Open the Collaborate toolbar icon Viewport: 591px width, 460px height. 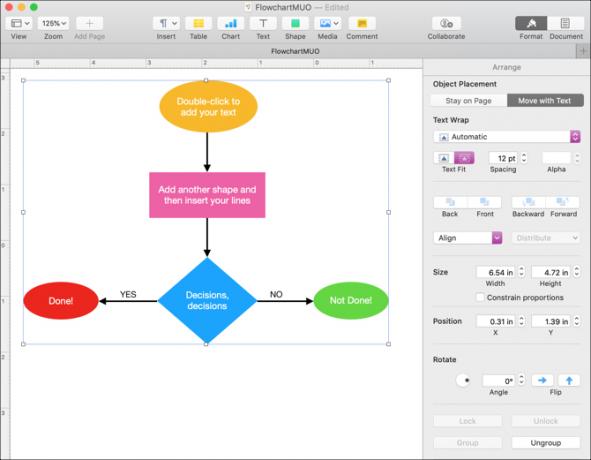(446, 23)
